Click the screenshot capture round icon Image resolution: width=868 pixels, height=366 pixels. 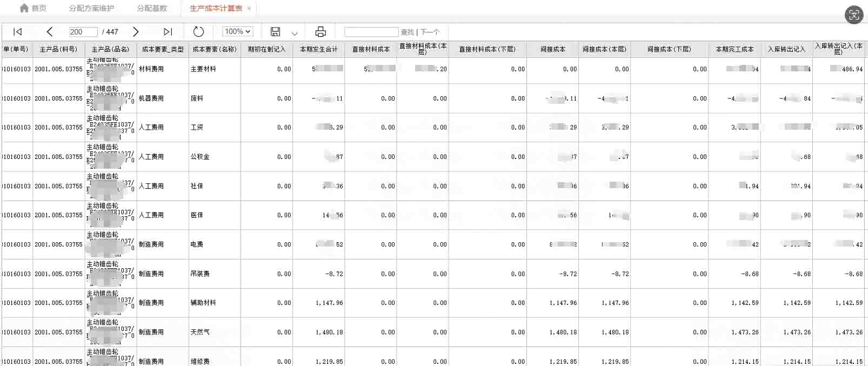click(854, 15)
